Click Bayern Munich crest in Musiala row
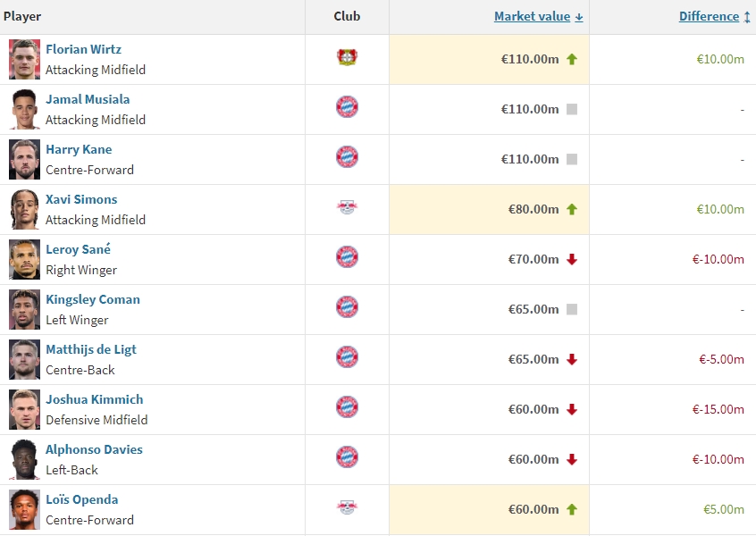Viewport: 756px width, 536px height. [347, 108]
